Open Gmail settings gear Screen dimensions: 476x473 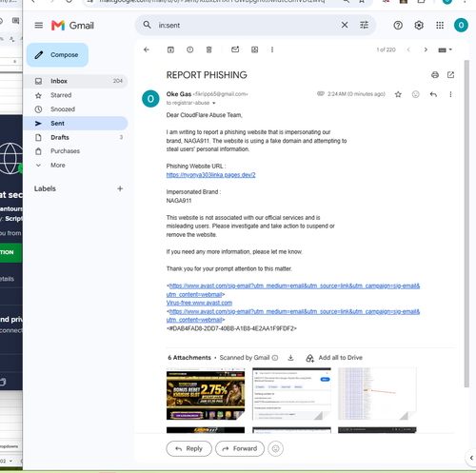tap(419, 25)
